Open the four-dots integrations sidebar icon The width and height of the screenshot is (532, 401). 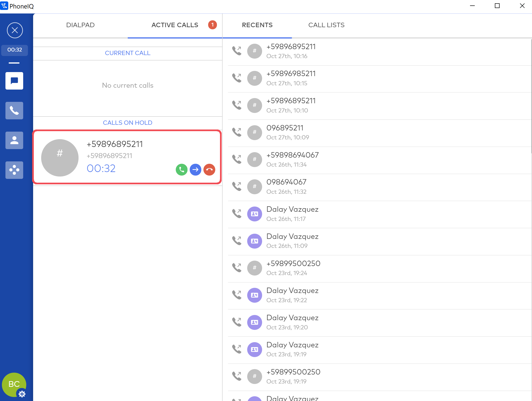coord(14,170)
